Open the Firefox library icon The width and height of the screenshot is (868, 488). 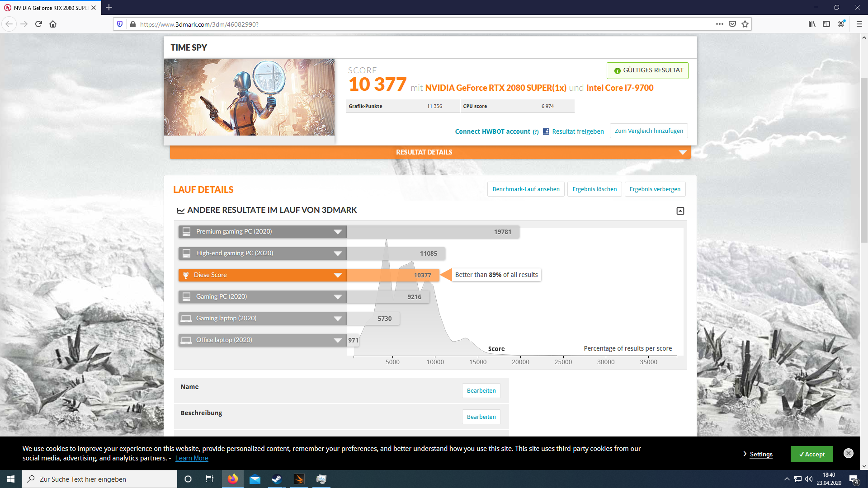pos(812,24)
